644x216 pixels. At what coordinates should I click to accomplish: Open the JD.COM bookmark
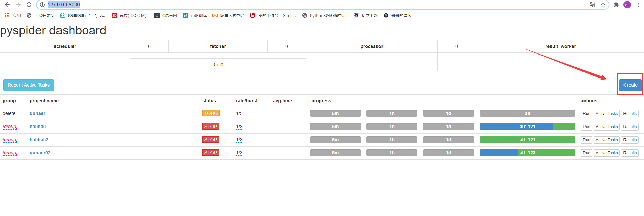pyautogui.click(x=129, y=15)
